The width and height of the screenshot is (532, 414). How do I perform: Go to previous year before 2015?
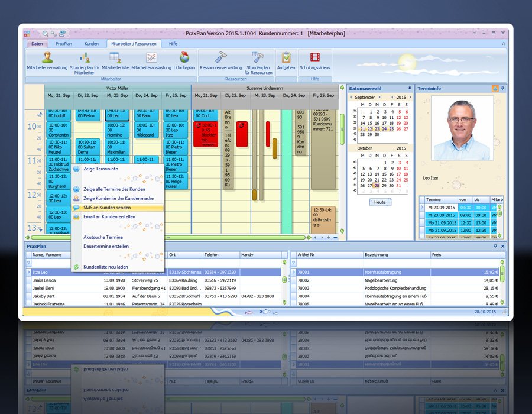(x=392, y=97)
